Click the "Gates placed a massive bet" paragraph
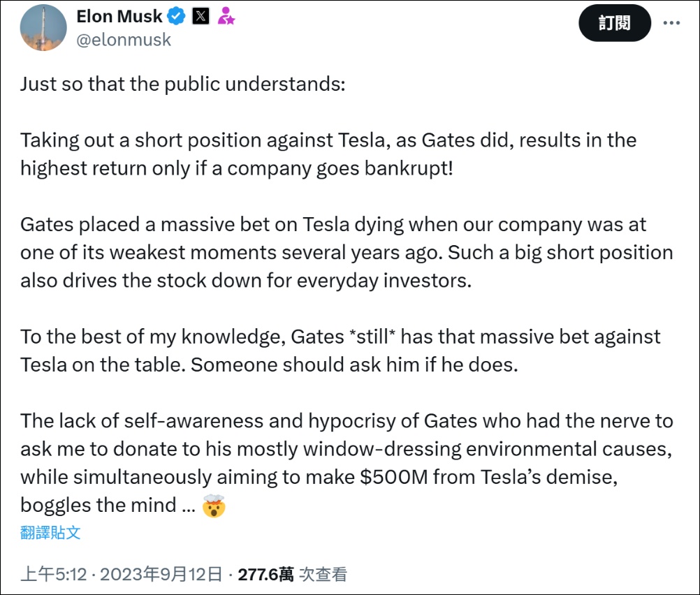Image resolution: width=700 pixels, height=595 pixels. [347, 253]
